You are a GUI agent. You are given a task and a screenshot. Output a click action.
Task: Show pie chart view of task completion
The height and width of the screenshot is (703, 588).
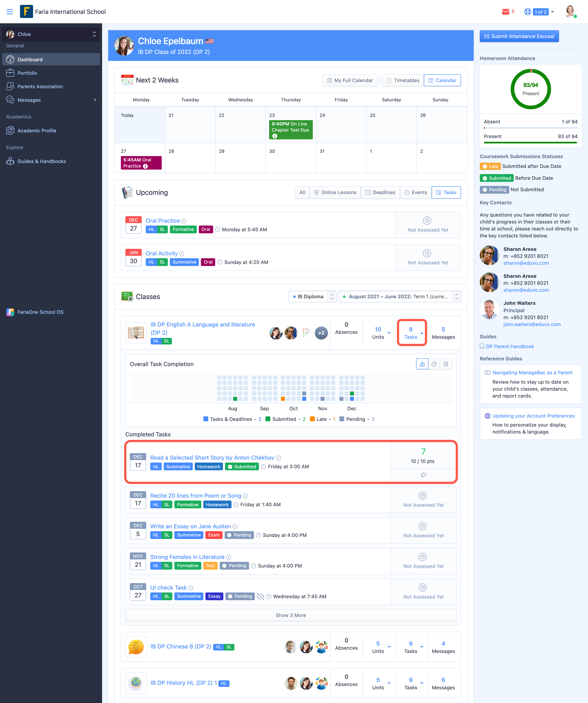click(x=434, y=364)
